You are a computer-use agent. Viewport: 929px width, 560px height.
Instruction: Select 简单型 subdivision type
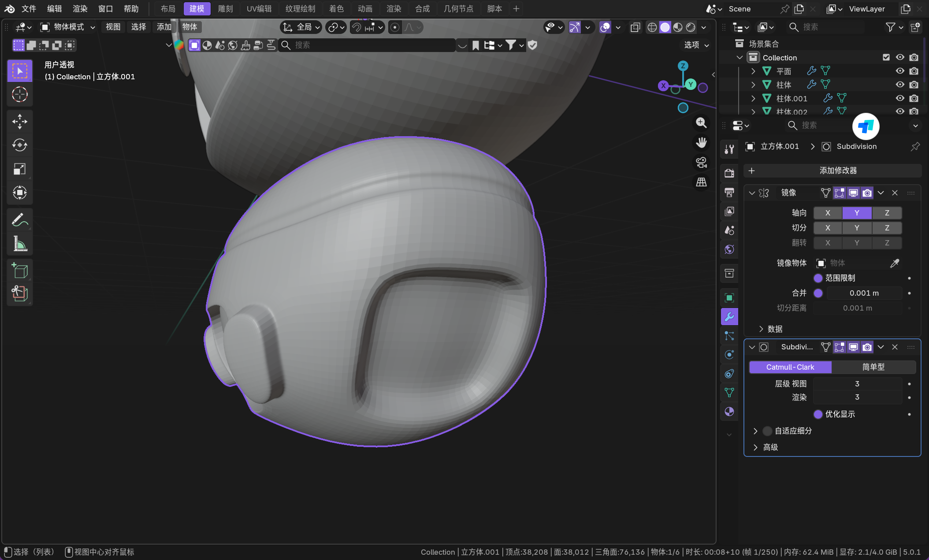click(873, 367)
